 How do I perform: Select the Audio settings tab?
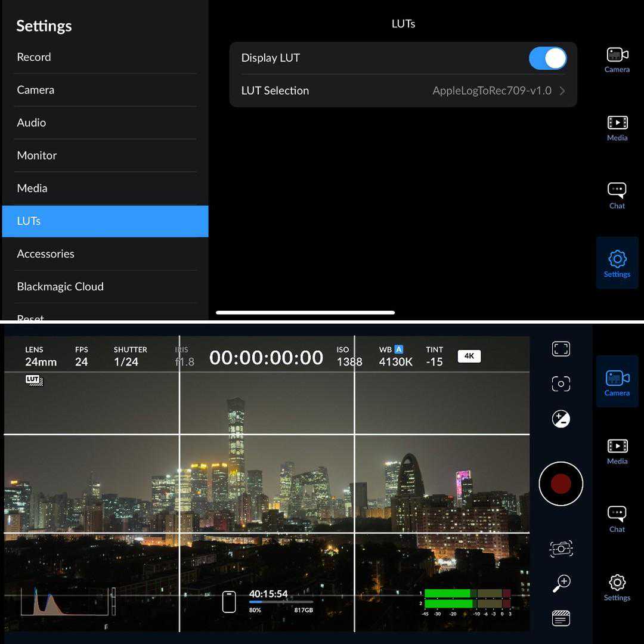coord(31,123)
